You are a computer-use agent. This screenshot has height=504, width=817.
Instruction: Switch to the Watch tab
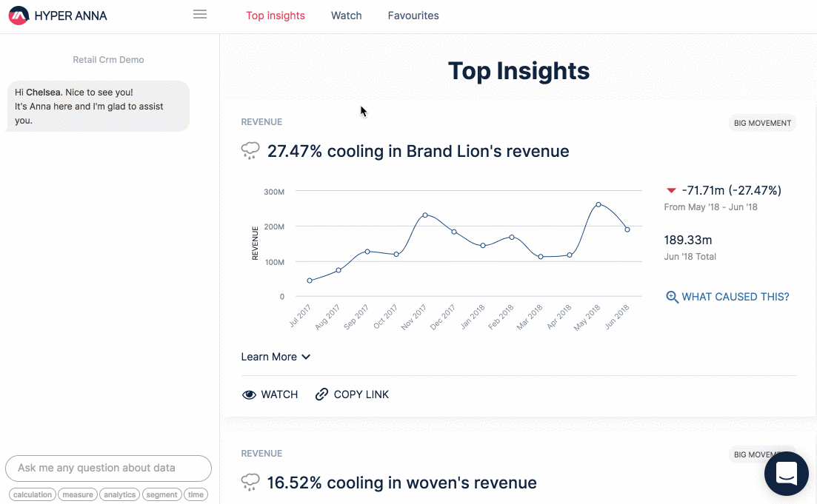346,16
